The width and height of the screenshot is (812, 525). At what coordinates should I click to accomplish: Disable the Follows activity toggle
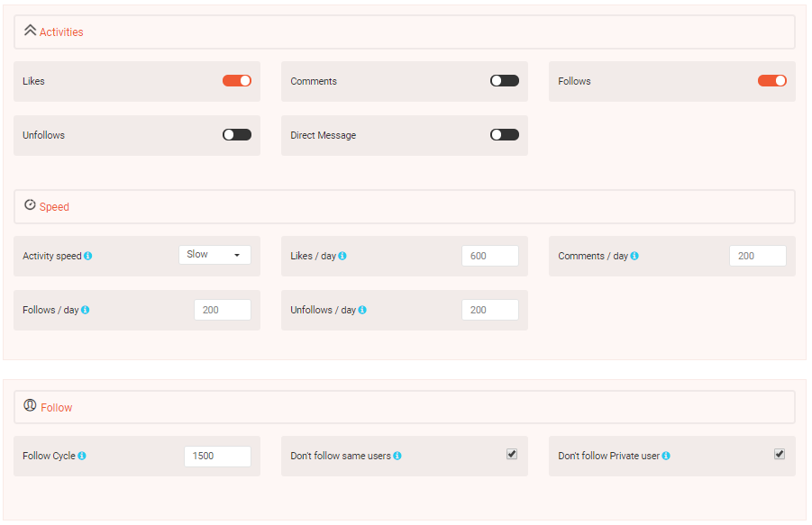pyautogui.click(x=772, y=80)
